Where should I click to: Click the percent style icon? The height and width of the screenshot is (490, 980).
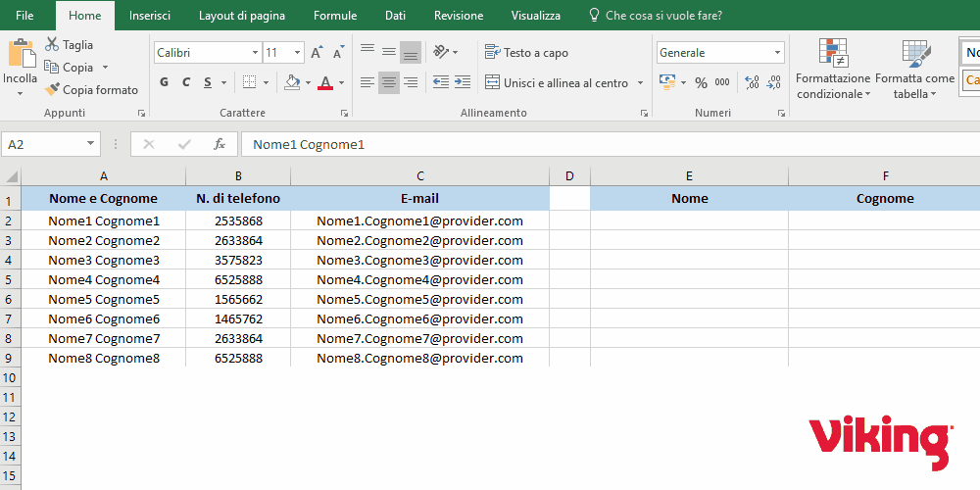(x=701, y=83)
